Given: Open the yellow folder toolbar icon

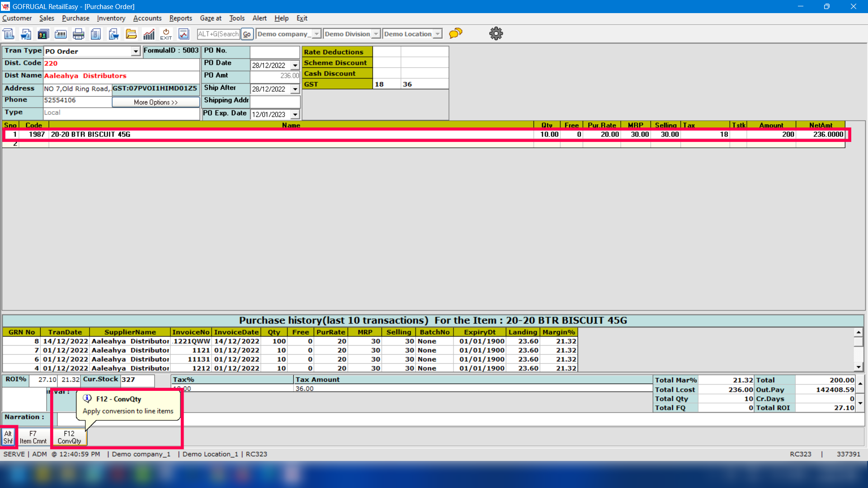Looking at the screenshot, I should click(x=131, y=34).
